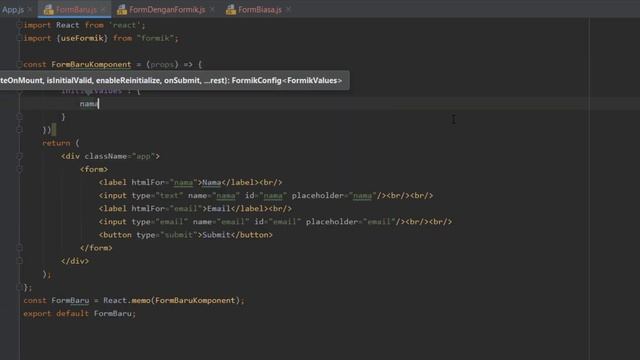Click 'React.memo' in FormBaru declaration
The image size is (640, 360).
[x=127, y=300]
